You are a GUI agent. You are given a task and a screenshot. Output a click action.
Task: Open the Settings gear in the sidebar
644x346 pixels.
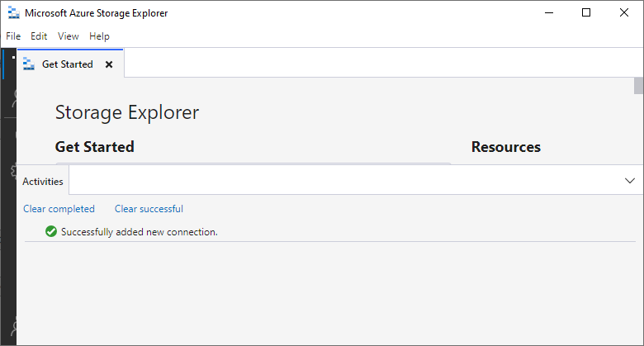pyautogui.click(x=12, y=171)
